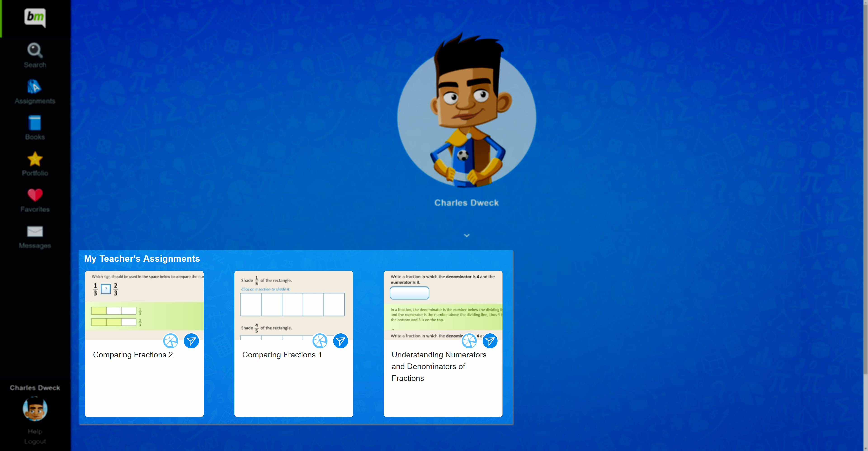
Task: Open the Search magnifier icon
Action: (35, 51)
